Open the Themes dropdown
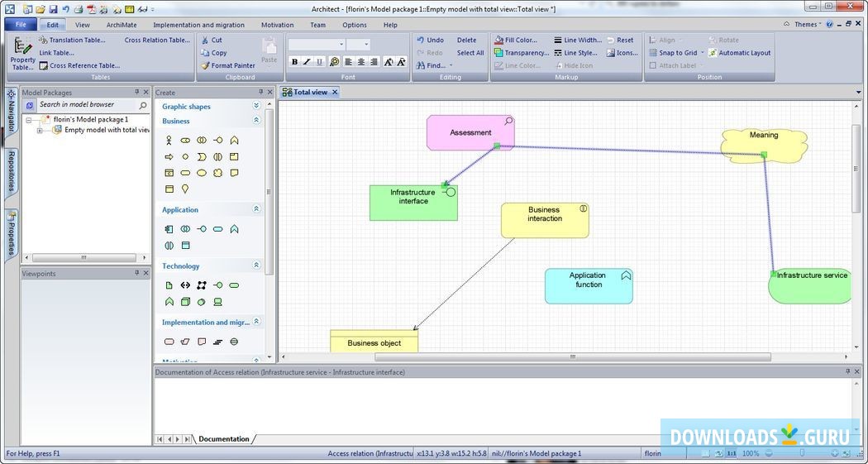 point(808,24)
